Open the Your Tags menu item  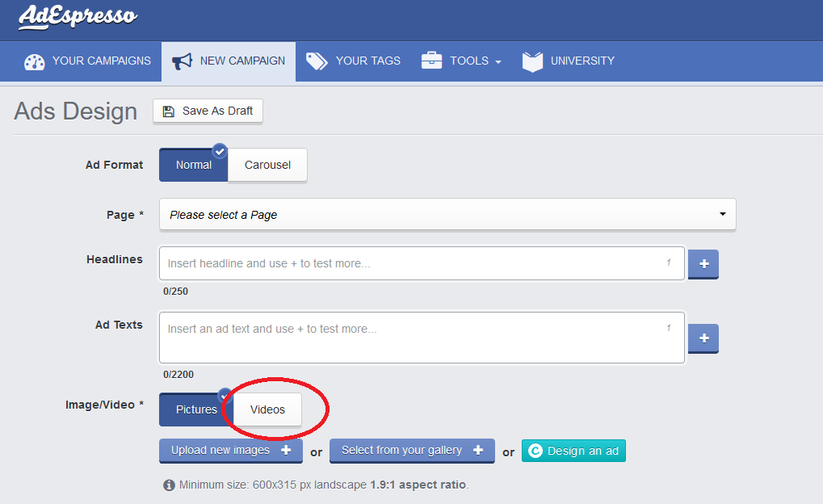(x=367, y=61)
